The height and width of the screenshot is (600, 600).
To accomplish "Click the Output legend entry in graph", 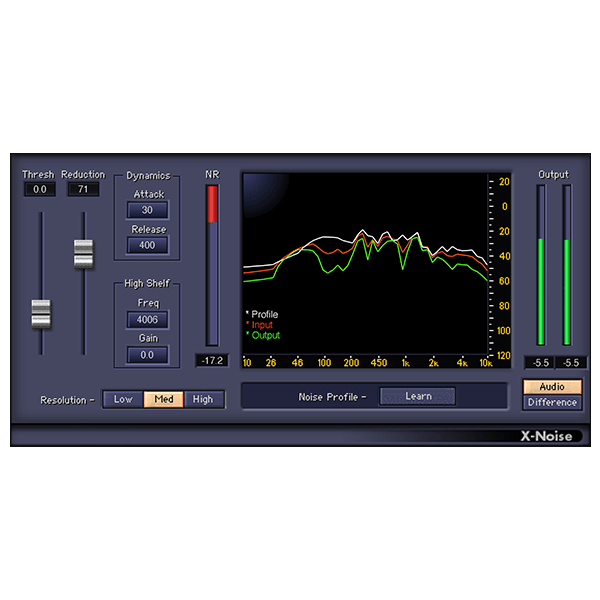I will tap(263, 336).
